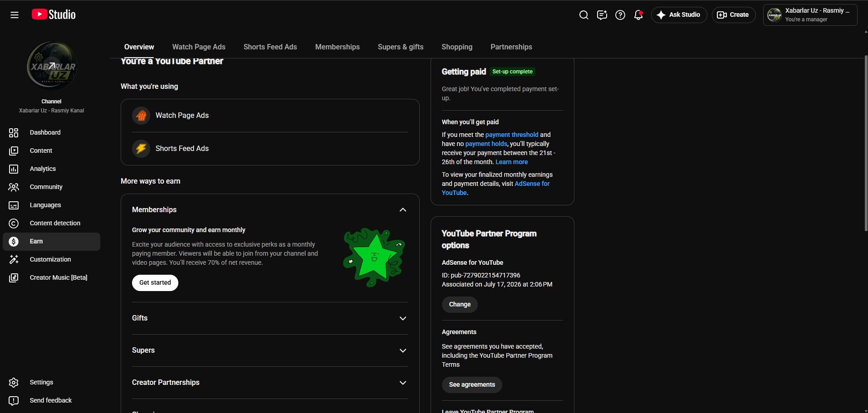
Task: Open the Memberships tab
Action: tap(338, 47)
